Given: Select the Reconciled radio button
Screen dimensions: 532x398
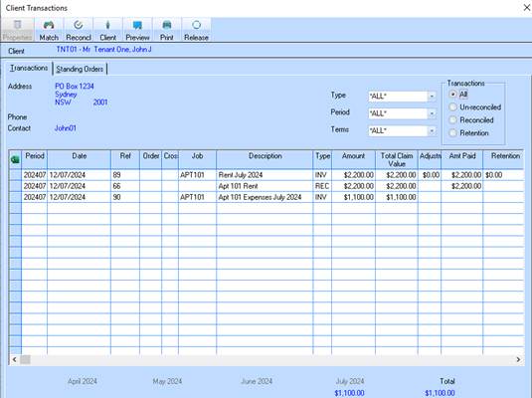Looking at the screenshot, I should (x=453, y=119).
